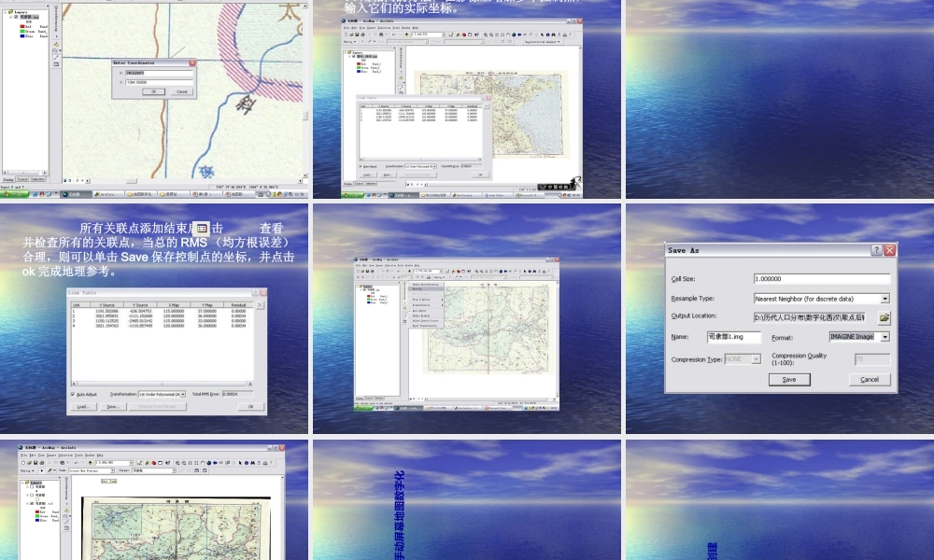Click Load... button in the large Link Table
Viewport: 934px width, 560px height.
[x=84, y=406]
